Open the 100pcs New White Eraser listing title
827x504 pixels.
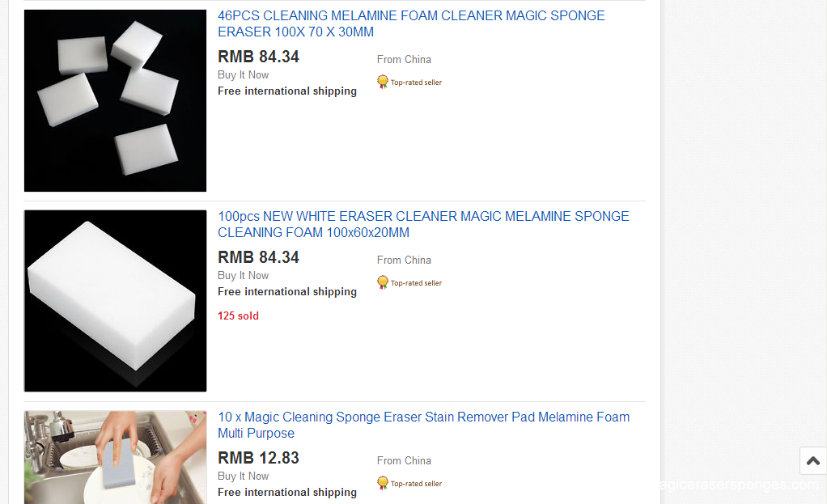pos(423,224)
